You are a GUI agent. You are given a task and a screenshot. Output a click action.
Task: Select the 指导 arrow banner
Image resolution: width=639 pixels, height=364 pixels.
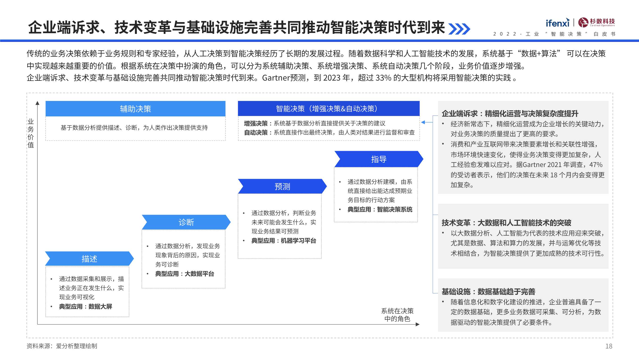[379, 159]
